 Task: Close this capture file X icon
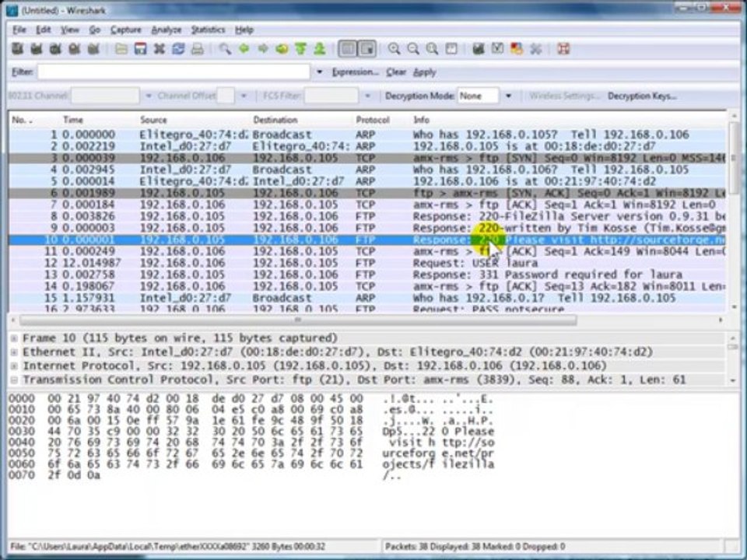tap(160, 48)
